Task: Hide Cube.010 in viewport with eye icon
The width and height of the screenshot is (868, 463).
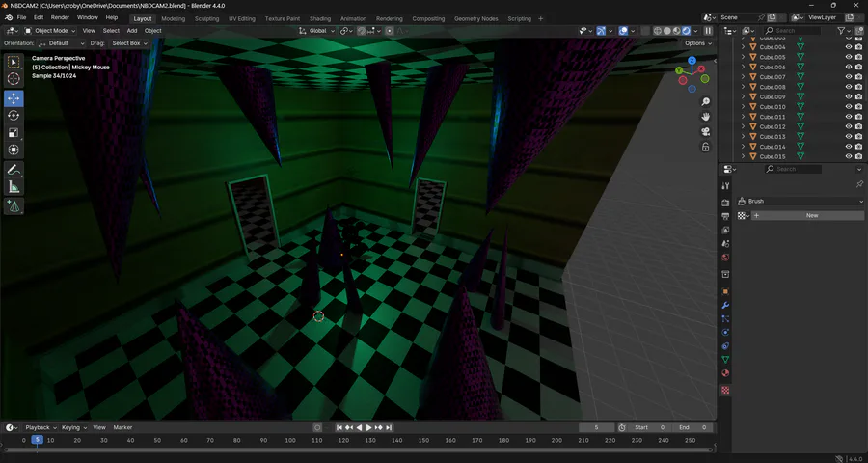Action: 849,107
